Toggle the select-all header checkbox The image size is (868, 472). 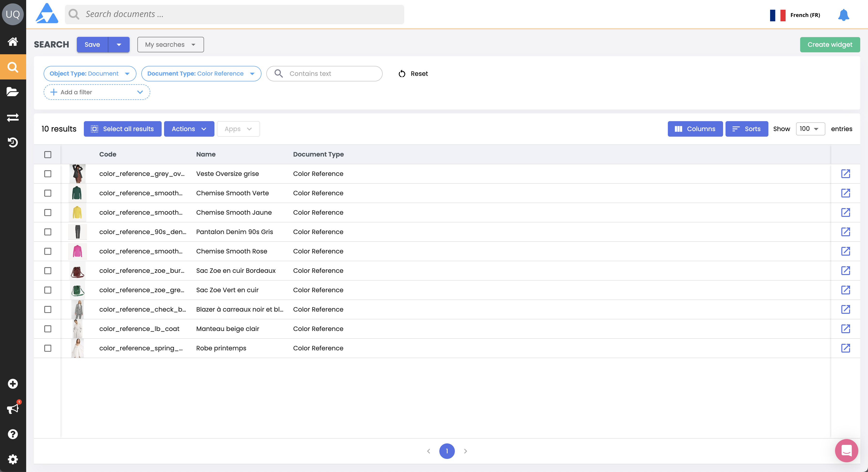[x=48, y=154]
